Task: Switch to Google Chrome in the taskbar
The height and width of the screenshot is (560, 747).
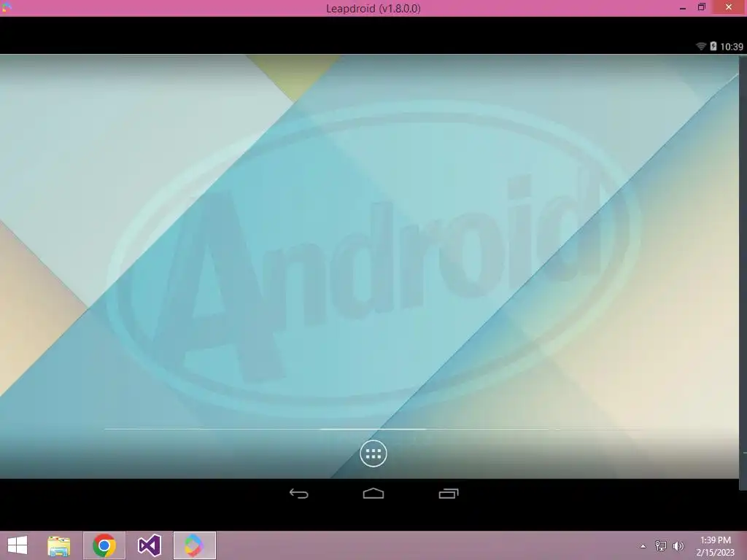Action: [104, 545]
